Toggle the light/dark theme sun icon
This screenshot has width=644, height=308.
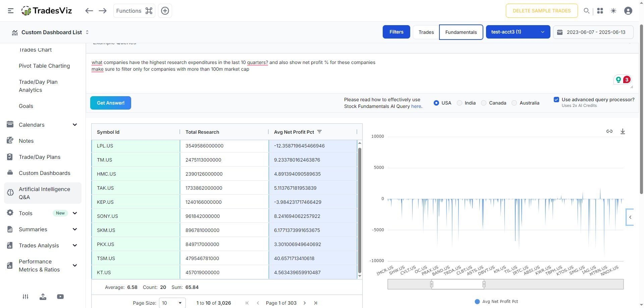point(613,11)
